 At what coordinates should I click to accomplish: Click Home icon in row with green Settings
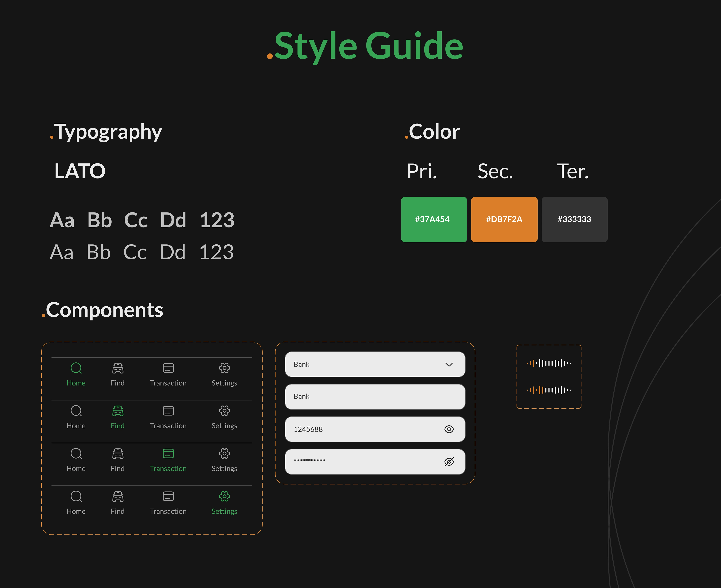pyautogui.click(x=76, y=496)
